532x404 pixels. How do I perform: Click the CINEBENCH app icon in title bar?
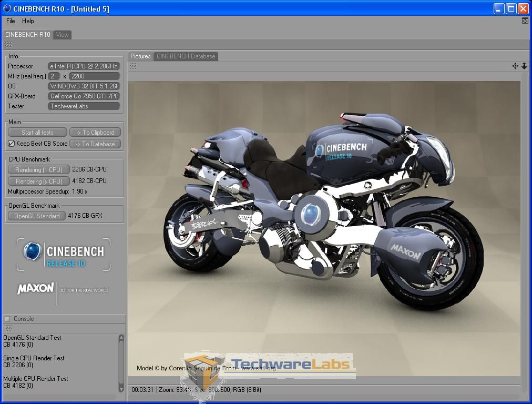coord(7,8)
